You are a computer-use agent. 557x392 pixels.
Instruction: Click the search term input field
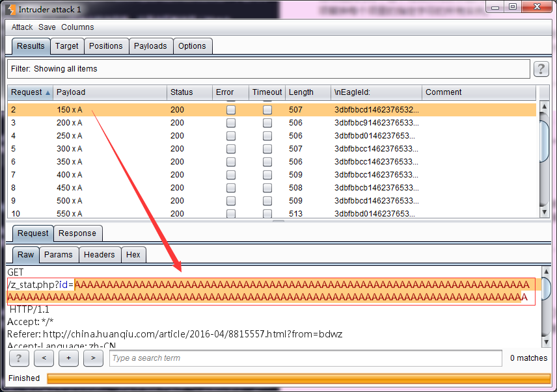click(x=305, y=358)
